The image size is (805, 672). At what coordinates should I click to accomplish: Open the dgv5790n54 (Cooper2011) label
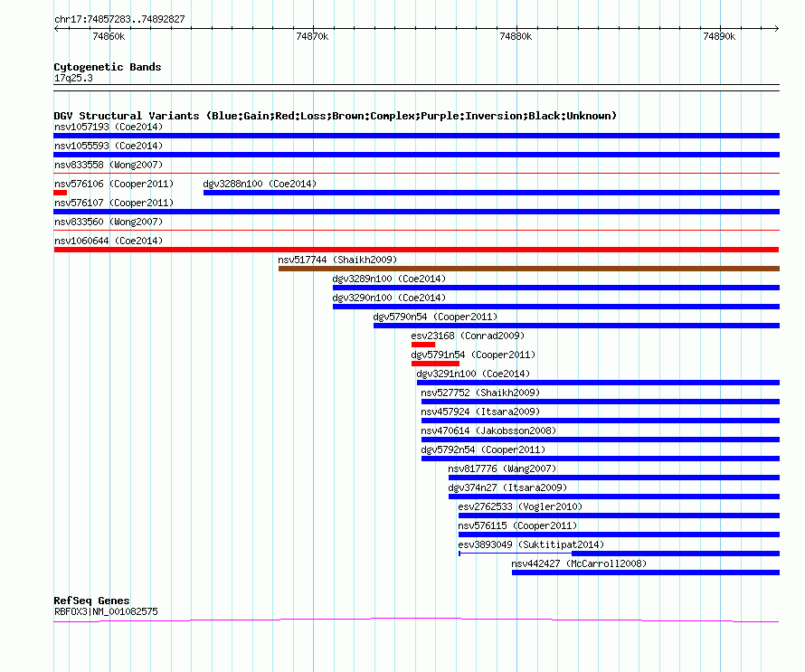[435, 317]
